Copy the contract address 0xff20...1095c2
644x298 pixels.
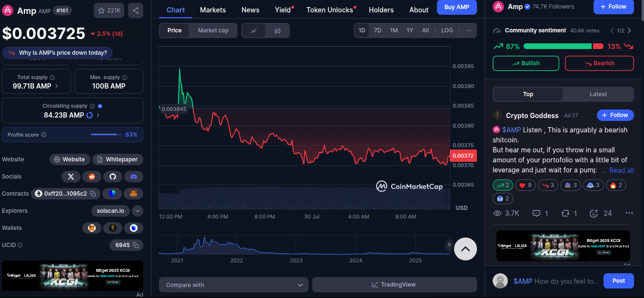point(93,194)
